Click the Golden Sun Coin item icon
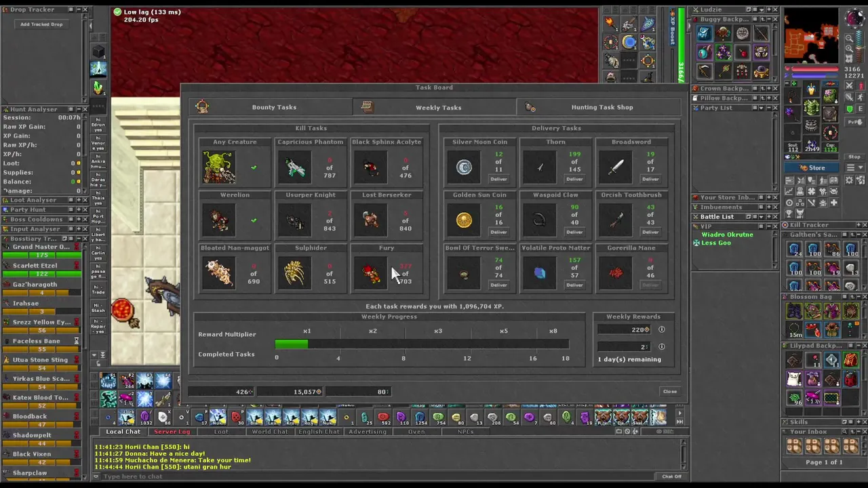This screenshot has height=488, width=868. (464, 220)
